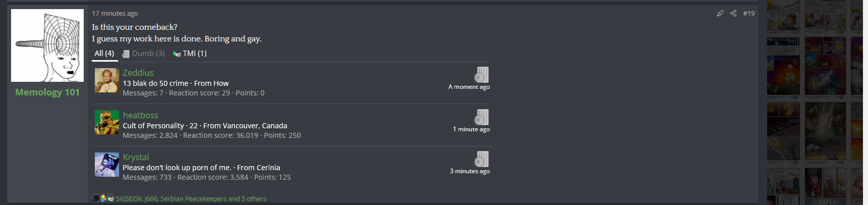Open the Krystal profile link
Screen dimensions: 868x205
click(136, 157)
